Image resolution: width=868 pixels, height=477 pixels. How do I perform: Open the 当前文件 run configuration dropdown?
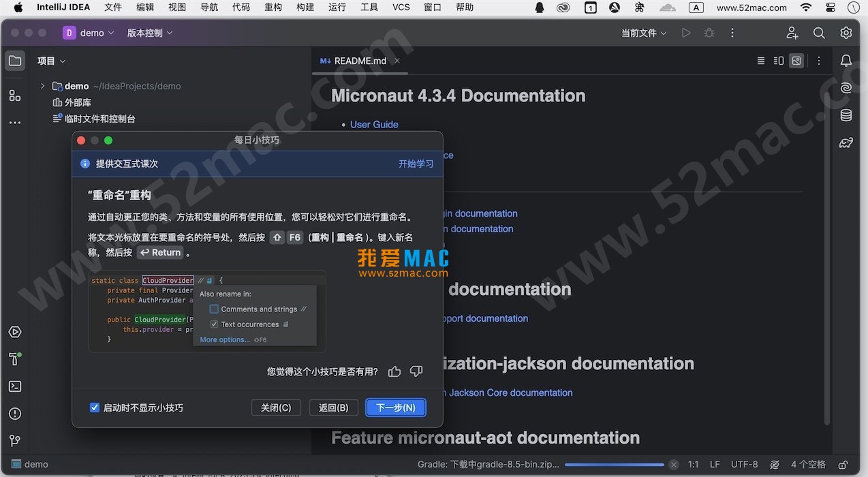pos(644,33)
